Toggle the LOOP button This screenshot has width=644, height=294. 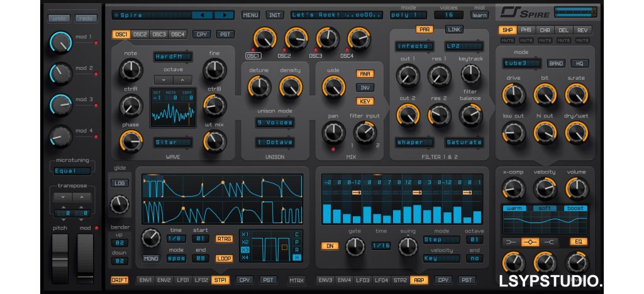point(225,259)
